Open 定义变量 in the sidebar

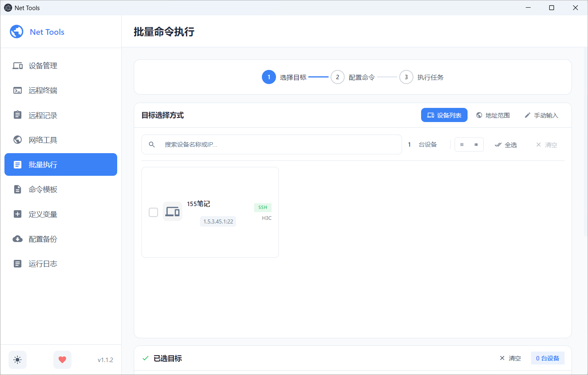(x=43, y=215)
